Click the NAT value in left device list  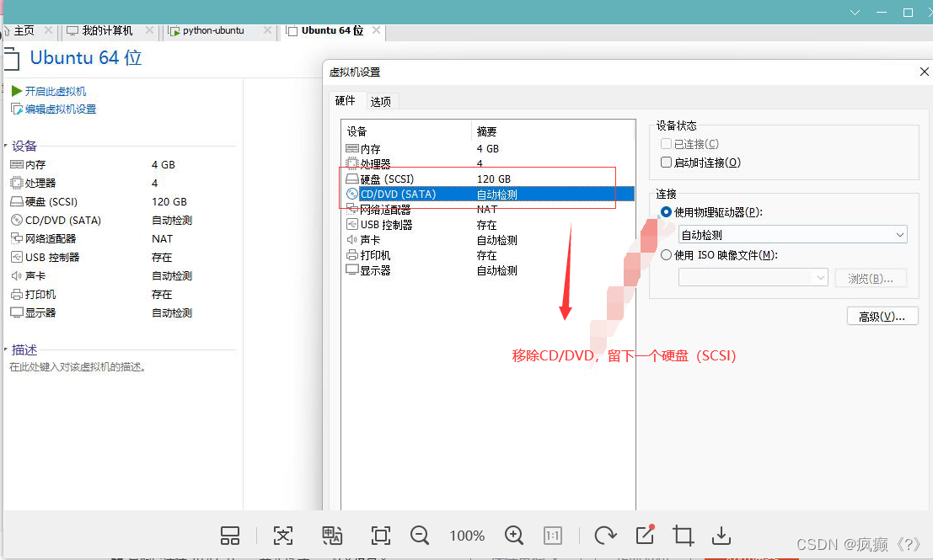[162, 238]
